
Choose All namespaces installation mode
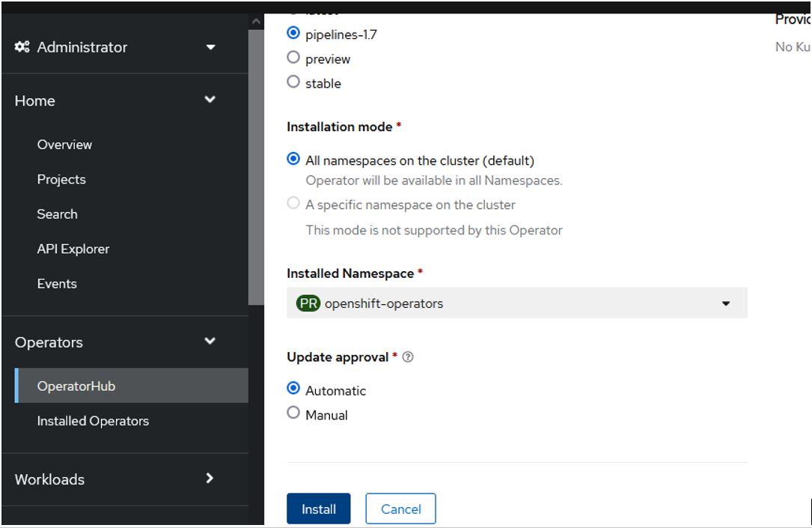(293, 160)
